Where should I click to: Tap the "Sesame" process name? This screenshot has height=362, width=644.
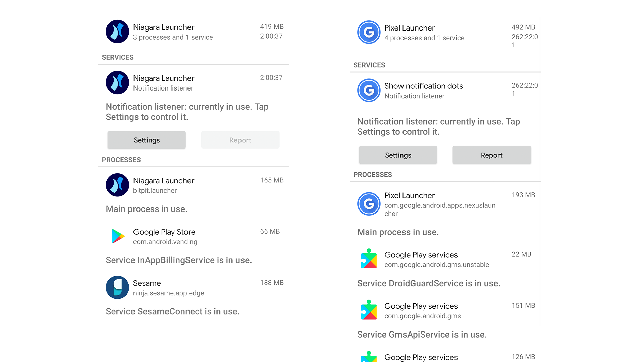[x=147, y=283]
